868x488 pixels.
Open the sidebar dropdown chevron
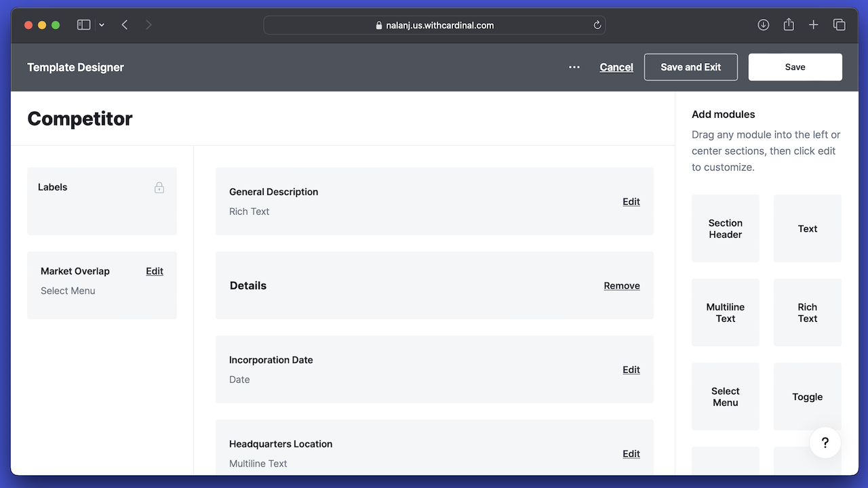102,25
